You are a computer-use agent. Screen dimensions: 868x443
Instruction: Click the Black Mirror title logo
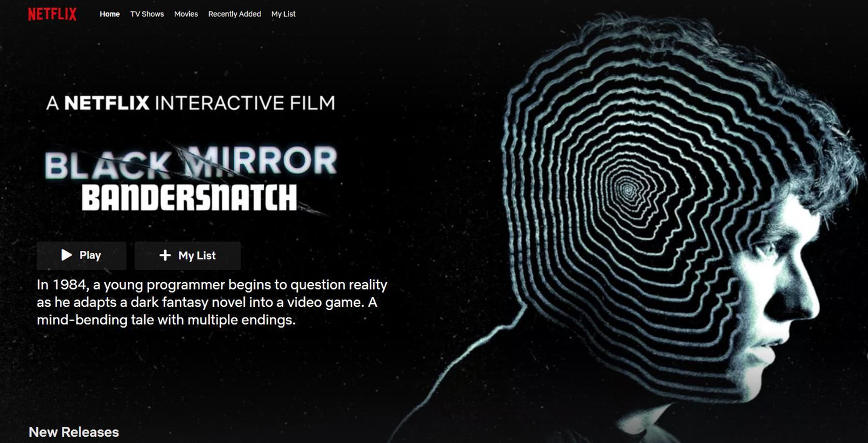pyautogui.click(x=190, y=163)
